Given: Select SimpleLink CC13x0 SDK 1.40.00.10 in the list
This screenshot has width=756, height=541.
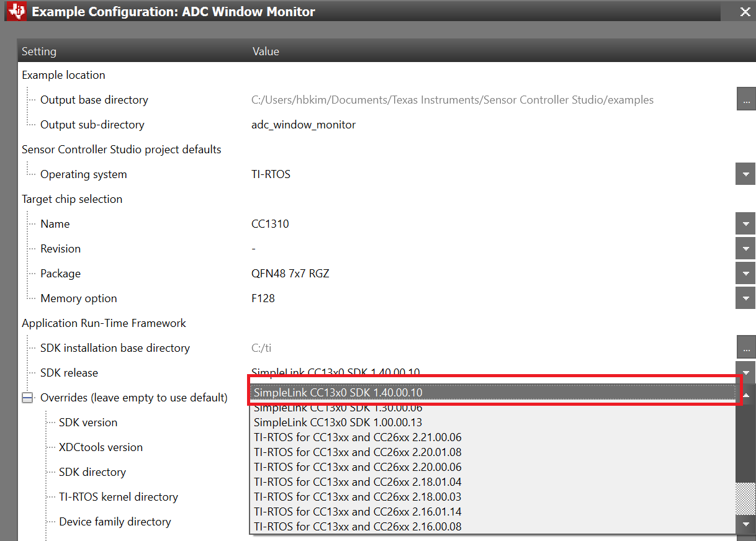Looking at the screenshot, I should [x=493, y=393].
